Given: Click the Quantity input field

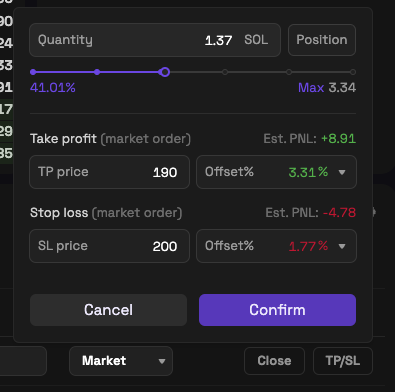Looking at the screenshot, I should point(155,40).
